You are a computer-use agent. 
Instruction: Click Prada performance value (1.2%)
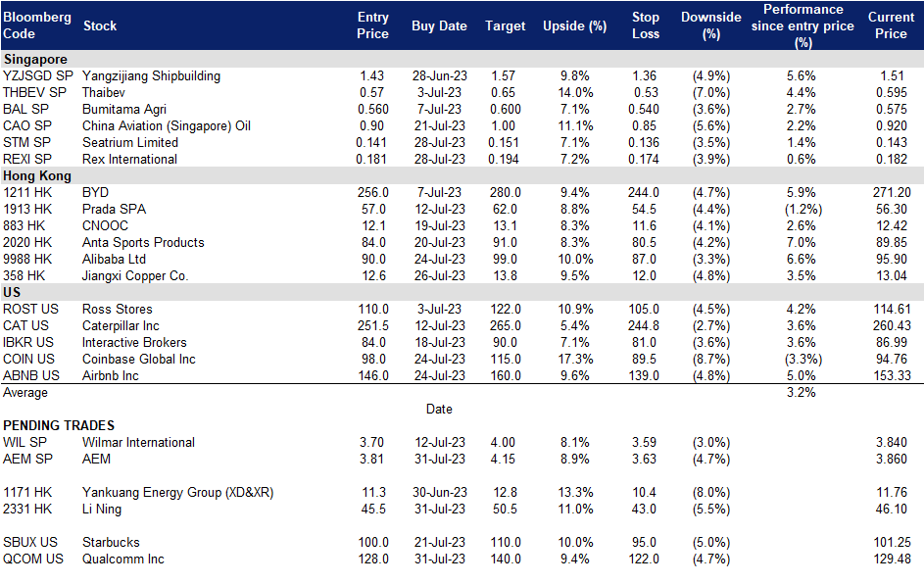[803, 210]
